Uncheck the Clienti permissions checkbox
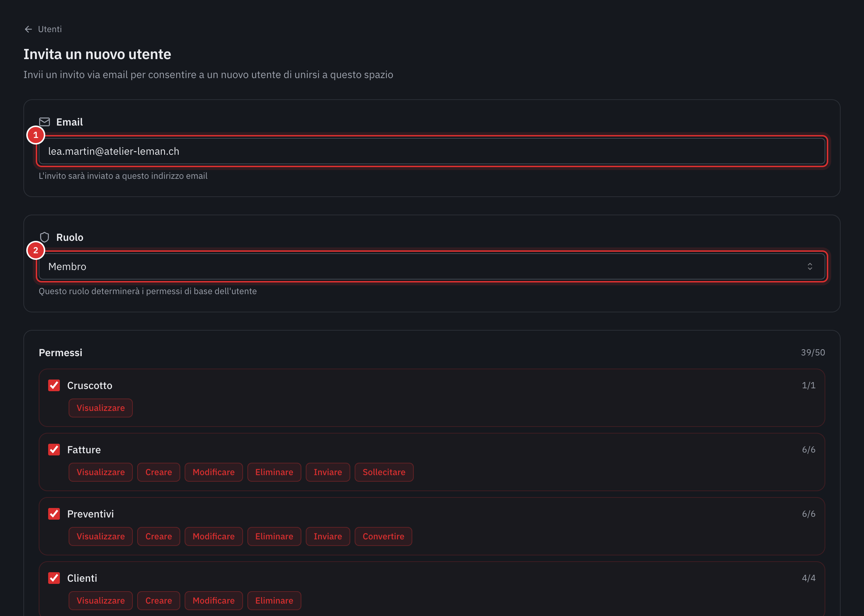 tap(54, 578)
